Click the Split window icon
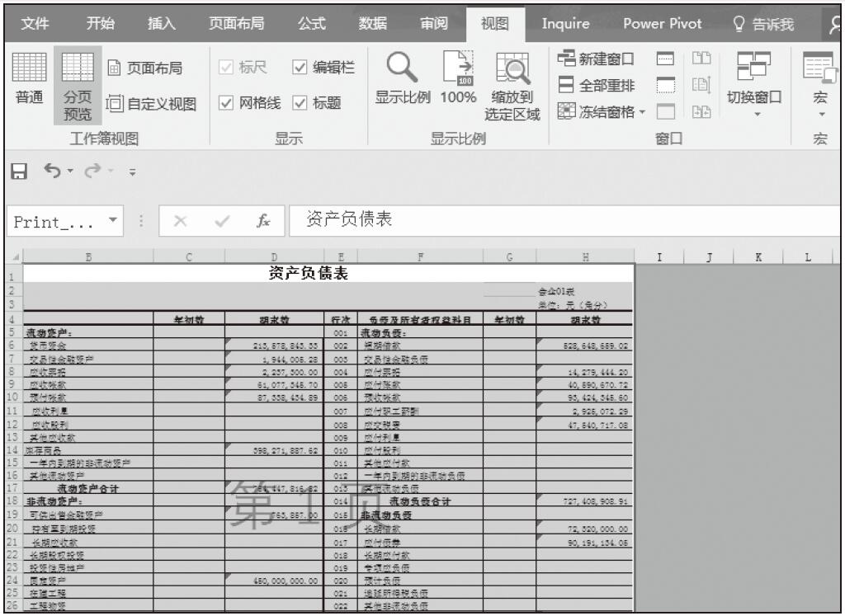Viewport: 845px width, 616px height. click(x=666, y=59)
